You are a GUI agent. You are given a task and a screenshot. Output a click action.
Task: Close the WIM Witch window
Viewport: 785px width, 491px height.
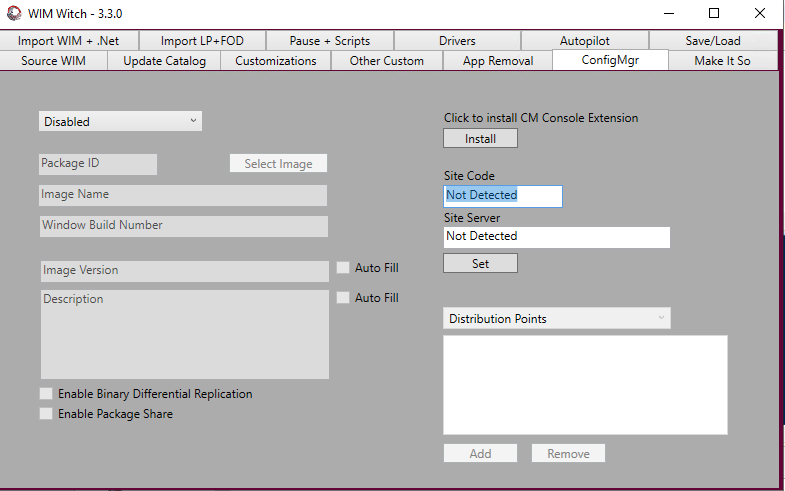[759, 14]
